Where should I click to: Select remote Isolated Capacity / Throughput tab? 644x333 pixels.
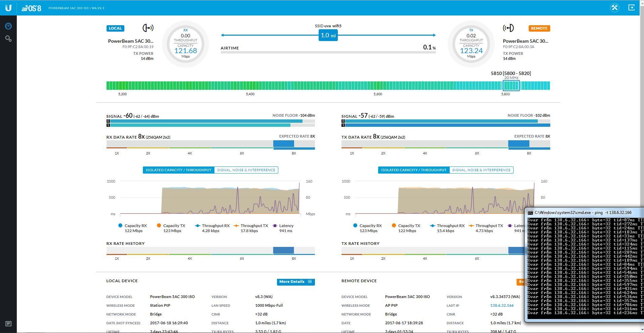tap(413, 170)
